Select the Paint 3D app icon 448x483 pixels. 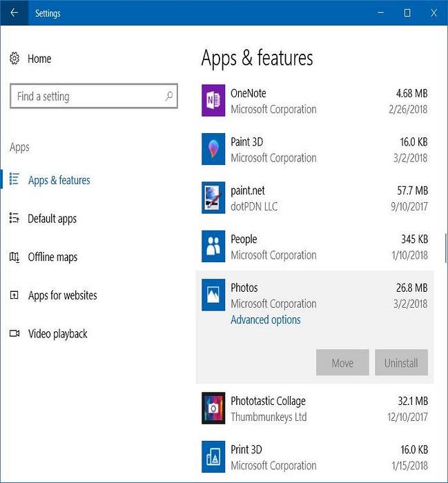213,150
